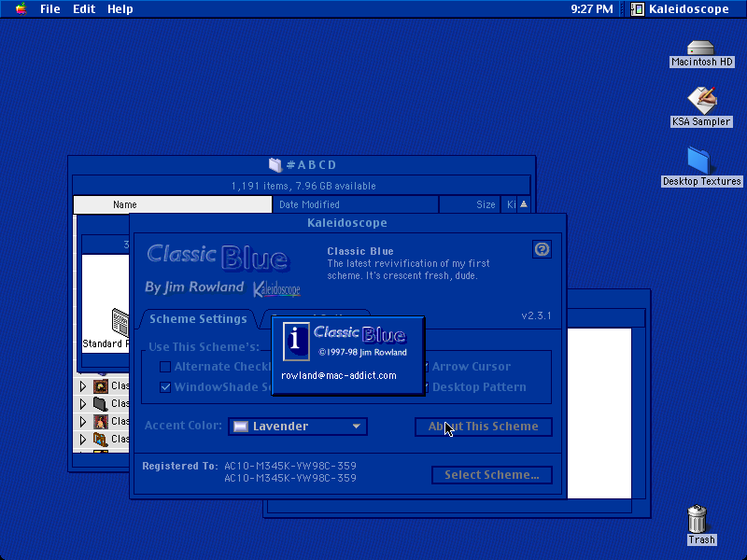Expand the row with the black folder icon
The image size is (747, 560).
pyautogui.click(x=83, y=404)
